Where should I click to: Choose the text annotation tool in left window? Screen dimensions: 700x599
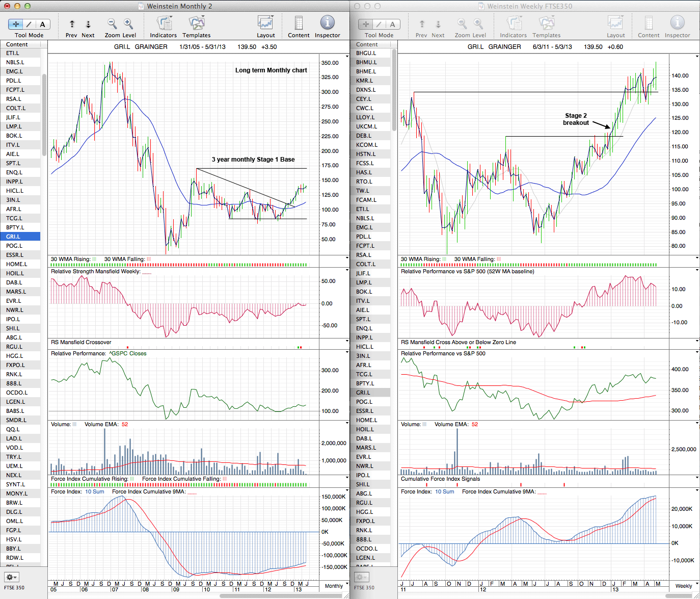coord(43,24)
